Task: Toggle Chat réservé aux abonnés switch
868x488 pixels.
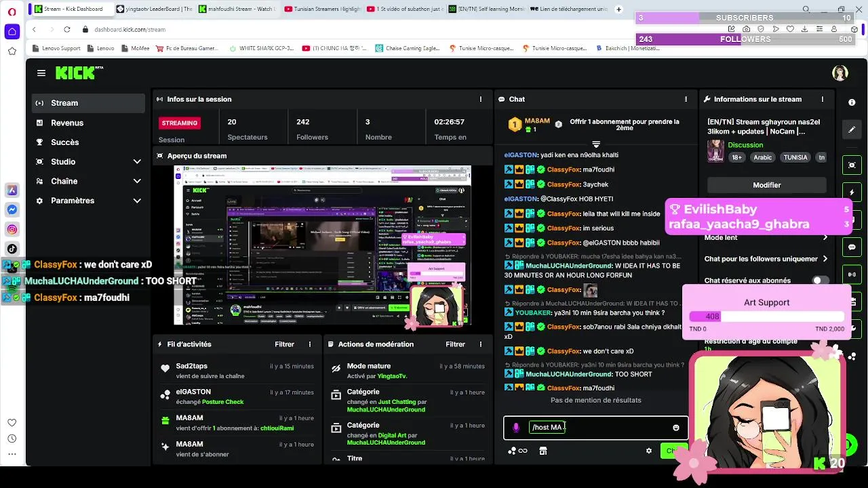Action: pyautogui.click(x=821, y=280)
